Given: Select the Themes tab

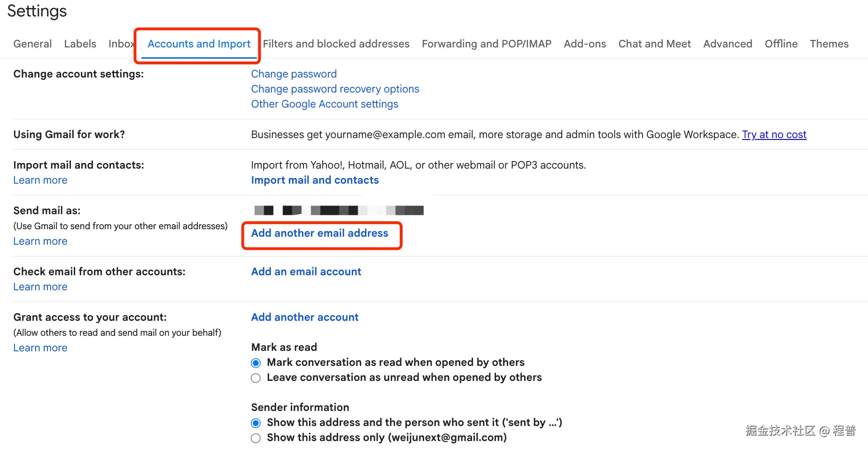Looking at the screenshot, I should coord(829,44).
